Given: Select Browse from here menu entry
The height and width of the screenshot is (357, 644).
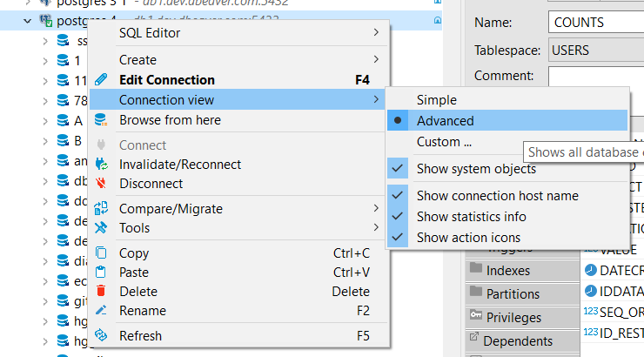Looking at the screenshot, I should 239,120.
